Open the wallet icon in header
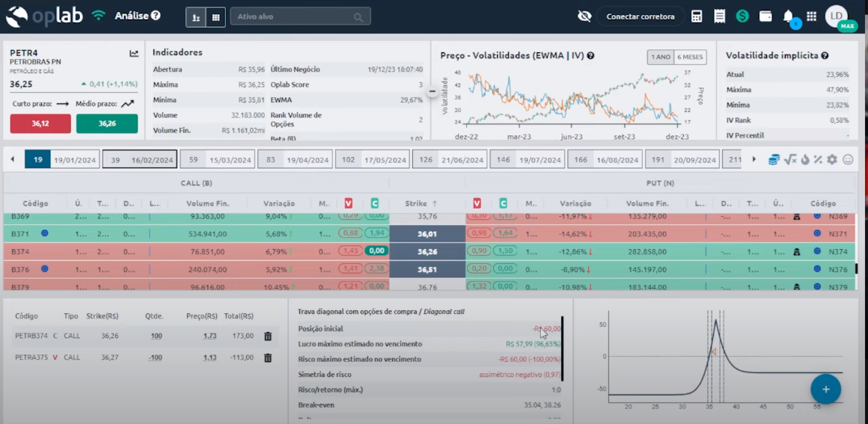This screenshot has width=868, height=424. 765,16
